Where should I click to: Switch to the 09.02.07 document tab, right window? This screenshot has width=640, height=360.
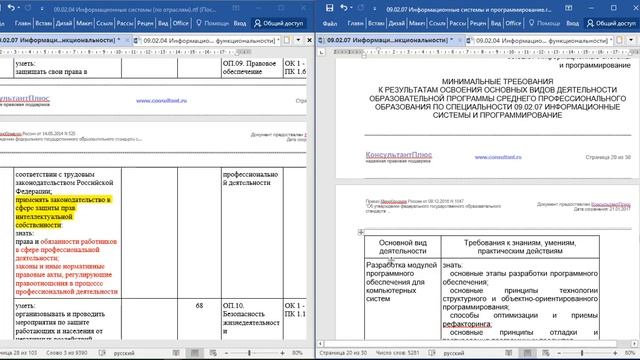tap(390, 40)
